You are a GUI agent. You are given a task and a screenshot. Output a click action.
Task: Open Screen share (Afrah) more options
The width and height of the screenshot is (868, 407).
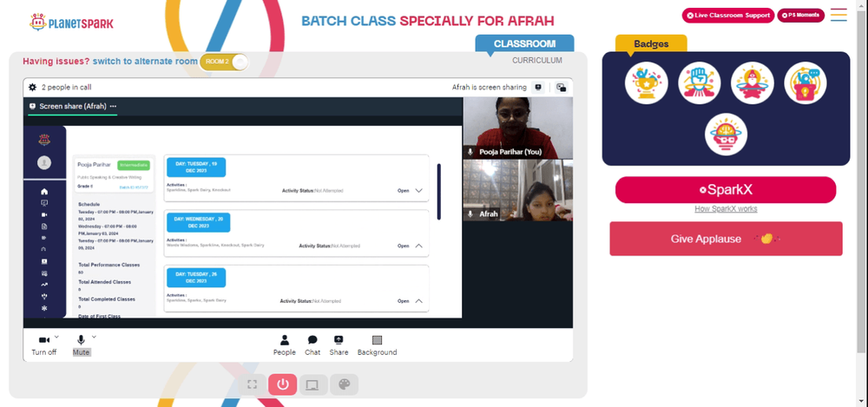pos(113,107)
